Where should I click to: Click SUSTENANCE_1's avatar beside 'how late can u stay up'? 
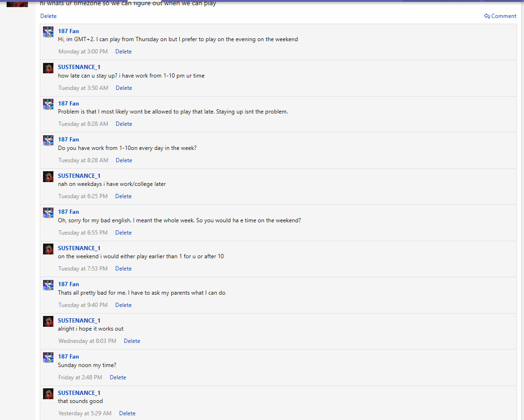point(48,68)
